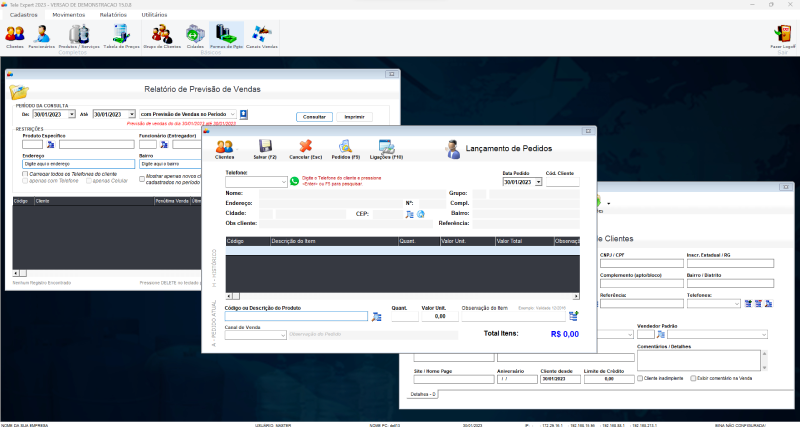
Task: Open the Cadastros menu tab
Action: pyautogui.click(x=23, y=15)
